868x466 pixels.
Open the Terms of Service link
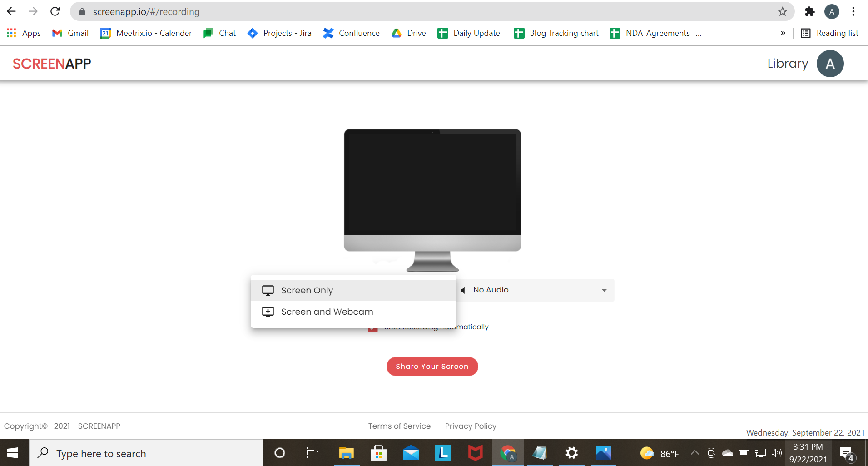399,426
